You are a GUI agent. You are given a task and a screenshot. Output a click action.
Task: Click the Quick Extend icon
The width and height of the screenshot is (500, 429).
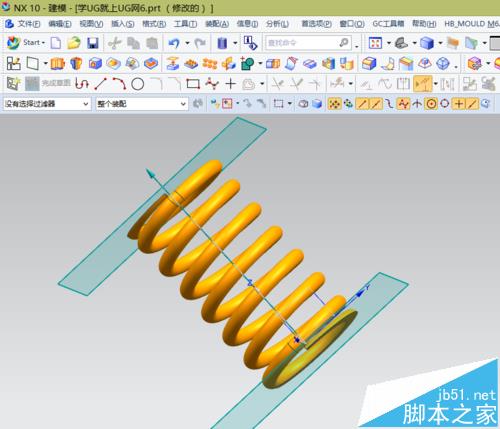point(296,84)
